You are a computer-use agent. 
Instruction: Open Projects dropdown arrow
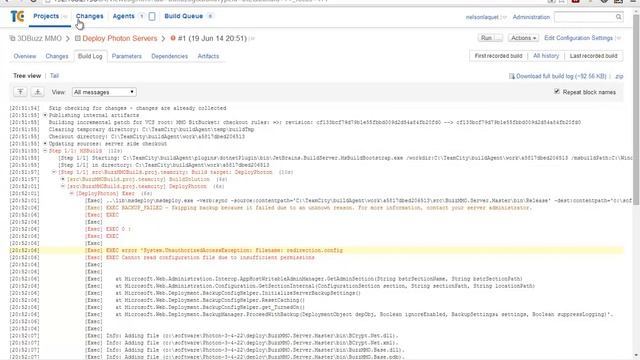(64, 16)
